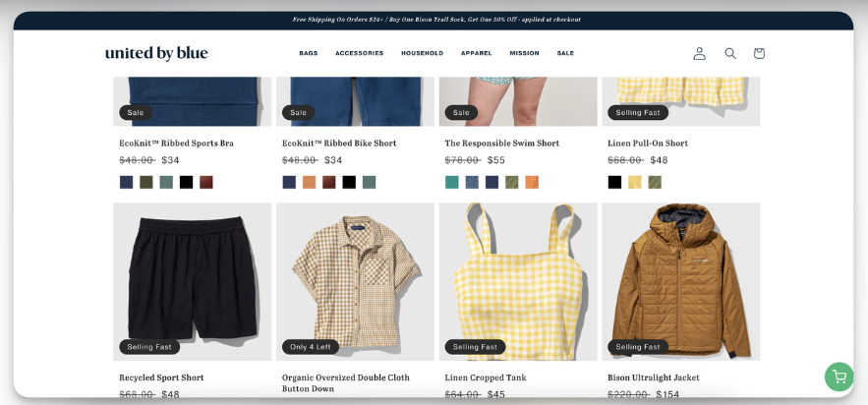Select gray-green swatch for Ribbed Bike Short

(369, 182)
